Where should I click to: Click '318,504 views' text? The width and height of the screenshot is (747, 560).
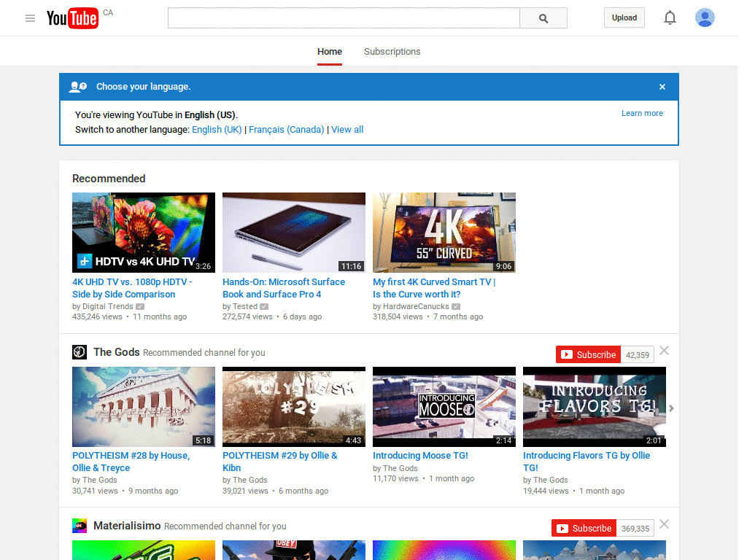pyautogui.click(x=398, y=316)
